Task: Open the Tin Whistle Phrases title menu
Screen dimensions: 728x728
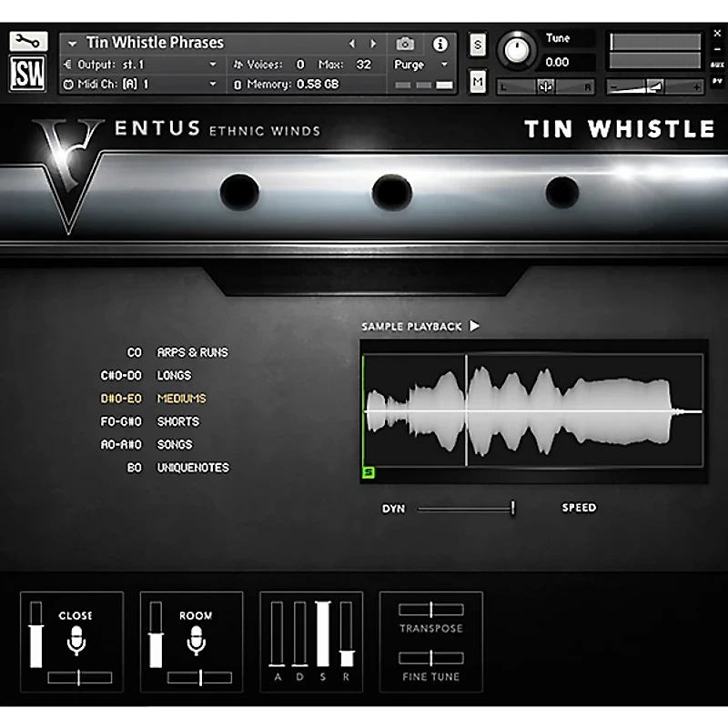Action: (146, 42)
